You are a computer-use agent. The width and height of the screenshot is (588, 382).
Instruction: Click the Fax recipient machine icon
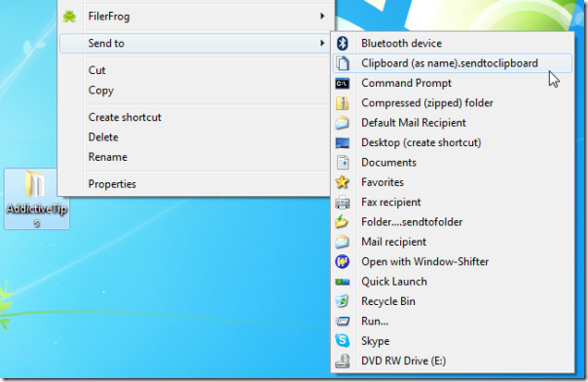point(343,203)
